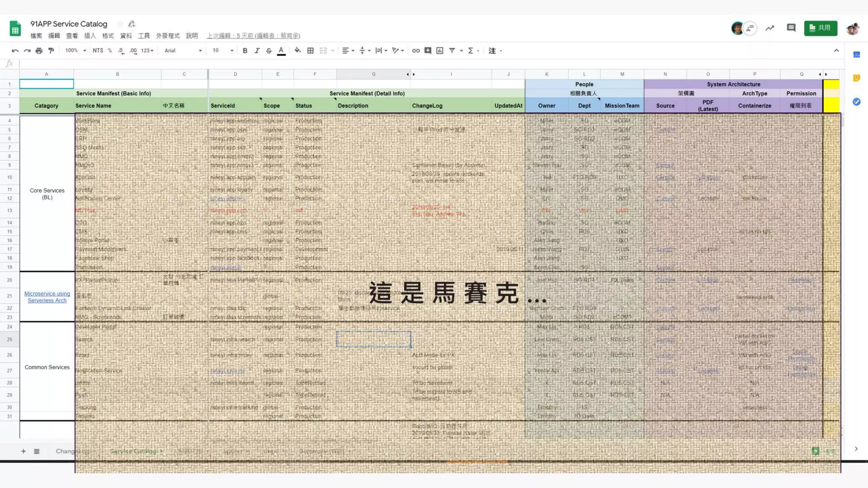Click the activity trend icon
The width and height of the screenshot is (868, 488).
click(770, 28)
